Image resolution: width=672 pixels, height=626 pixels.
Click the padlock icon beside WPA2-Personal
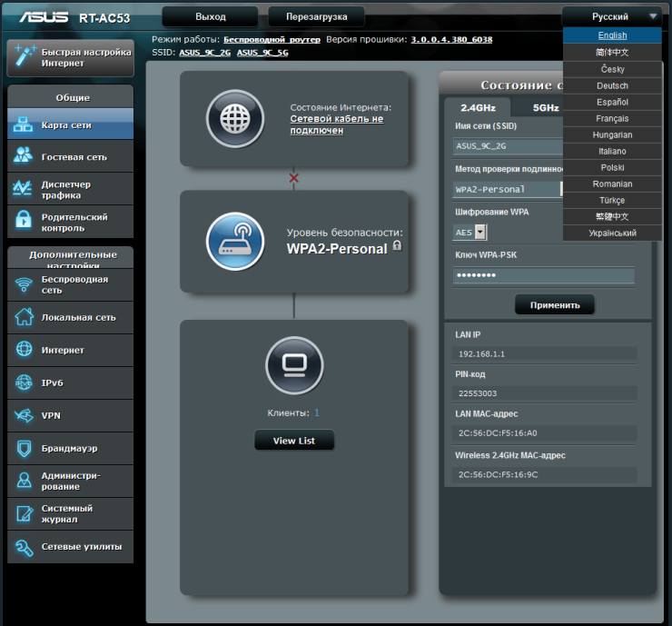click(x=397, y=245)
